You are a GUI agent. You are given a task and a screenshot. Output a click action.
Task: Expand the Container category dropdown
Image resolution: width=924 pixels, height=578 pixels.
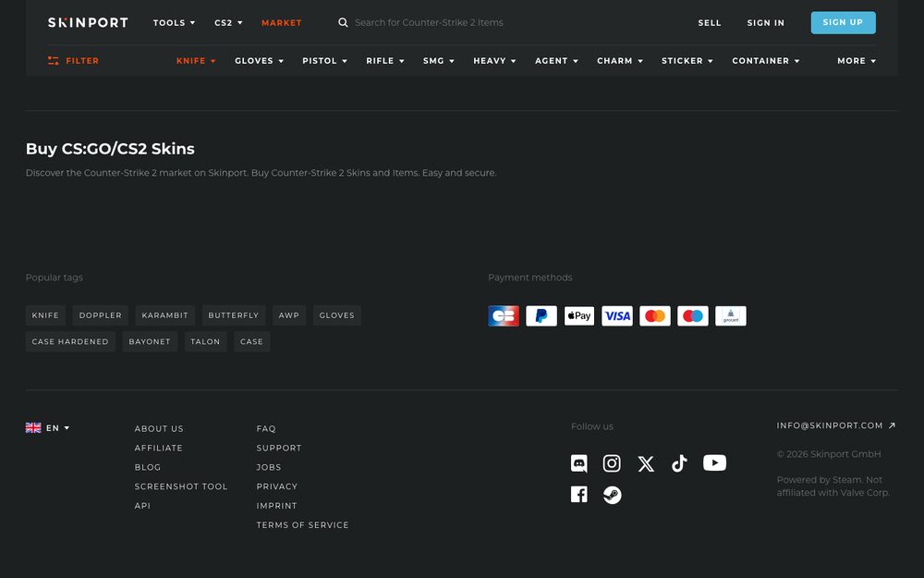click(x=766, y=61)
